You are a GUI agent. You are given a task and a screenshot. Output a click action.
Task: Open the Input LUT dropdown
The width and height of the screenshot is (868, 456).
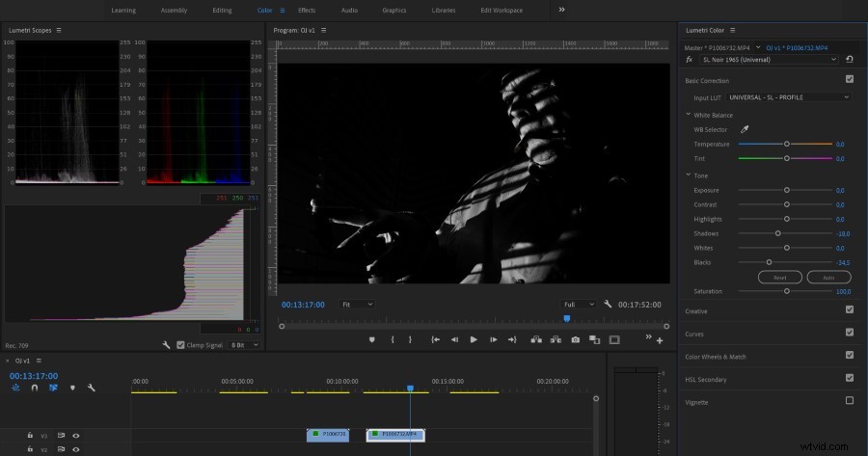coord(788,97)
